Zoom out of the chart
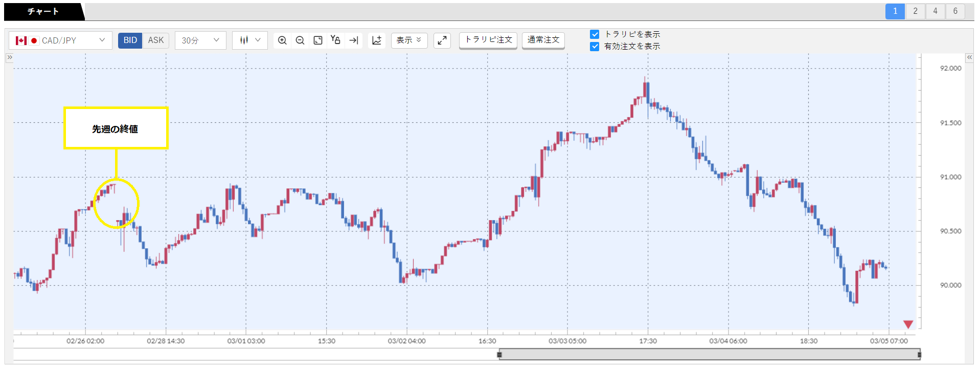 point(300,40)
